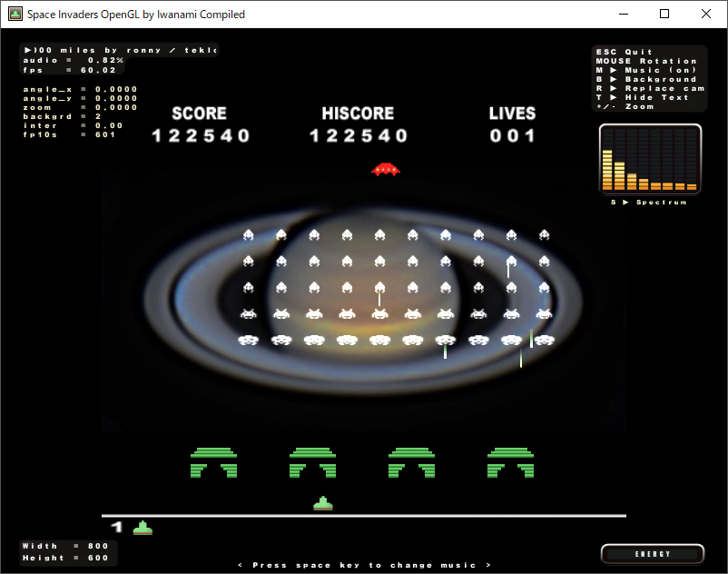Select the rightmost green shield bunker
Screen dimensions: 728x574
click(510, 462)
